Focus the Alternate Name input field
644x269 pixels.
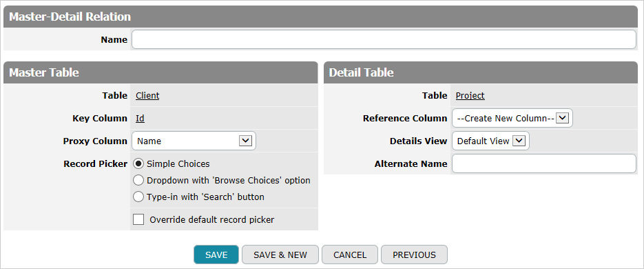(x=544, y=163)
